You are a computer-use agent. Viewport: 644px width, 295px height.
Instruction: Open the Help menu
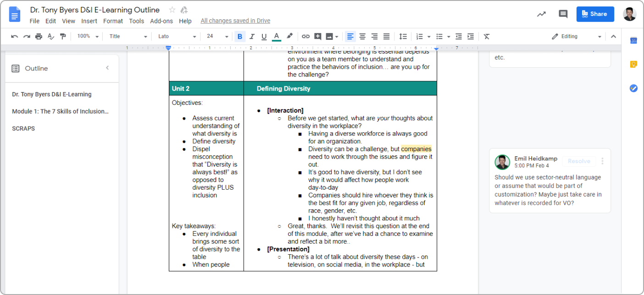pos(185,21)
